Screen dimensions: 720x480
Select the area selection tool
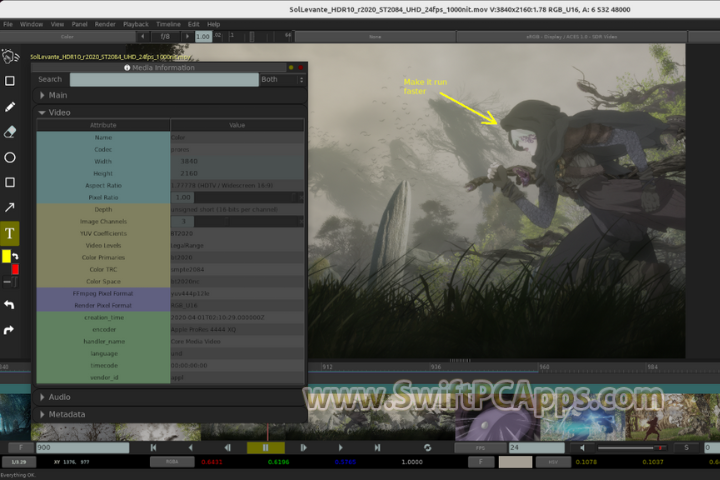[x=10, y=81]
